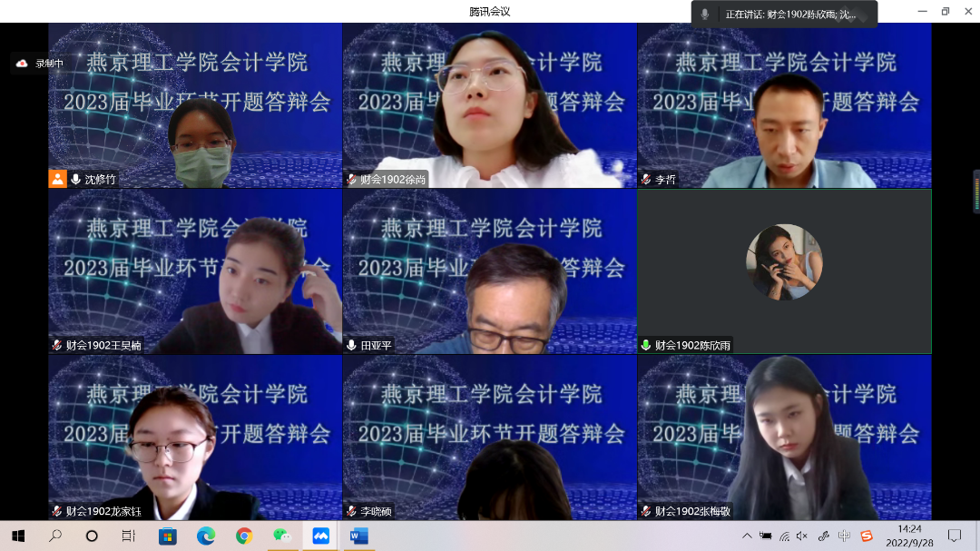980x551 pixels.
Task: Open the Task View button
Action: [129, 536]
